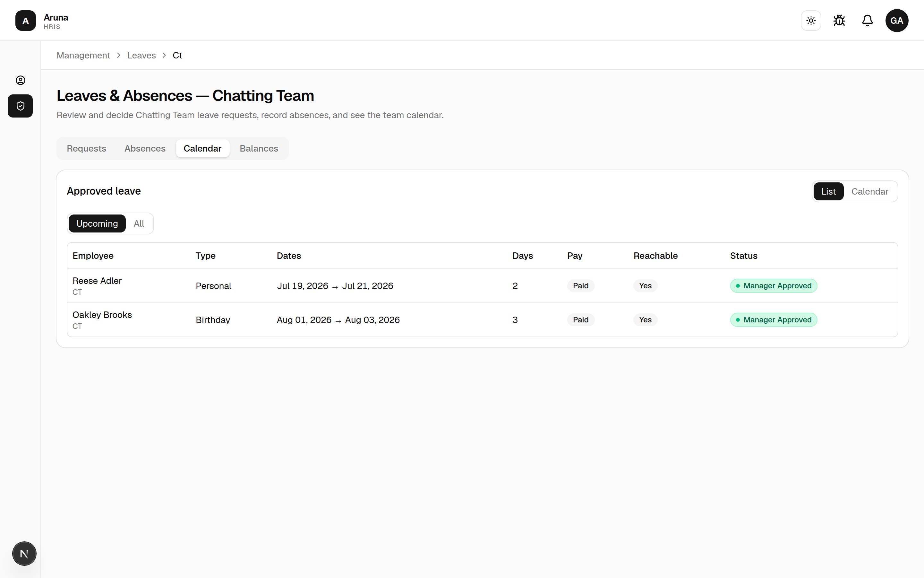The height and width of the screenshot is (578, 924).
Task: Toggle the light theme sun icon
Action: (811, 20)
